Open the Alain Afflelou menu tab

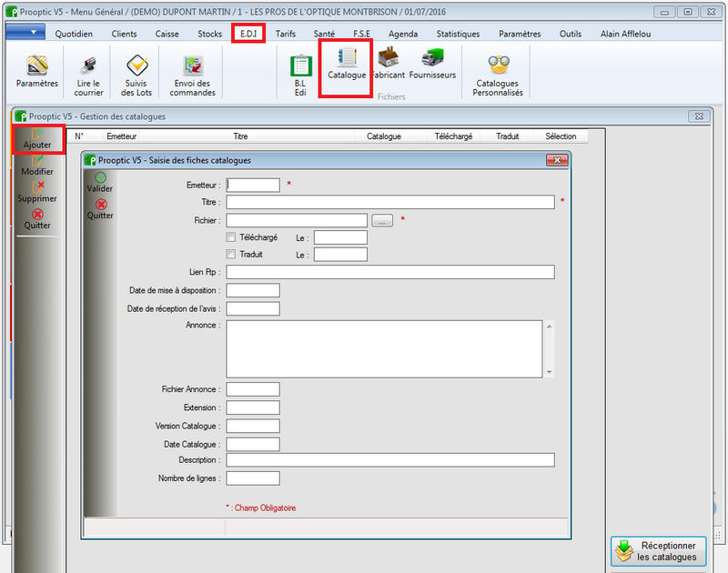(x=625, y=34)
